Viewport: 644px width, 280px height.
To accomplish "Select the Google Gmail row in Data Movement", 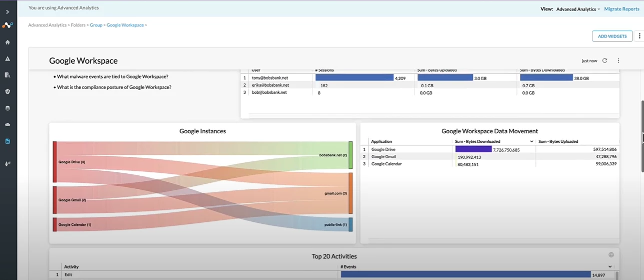I will [x=490, y=157].
